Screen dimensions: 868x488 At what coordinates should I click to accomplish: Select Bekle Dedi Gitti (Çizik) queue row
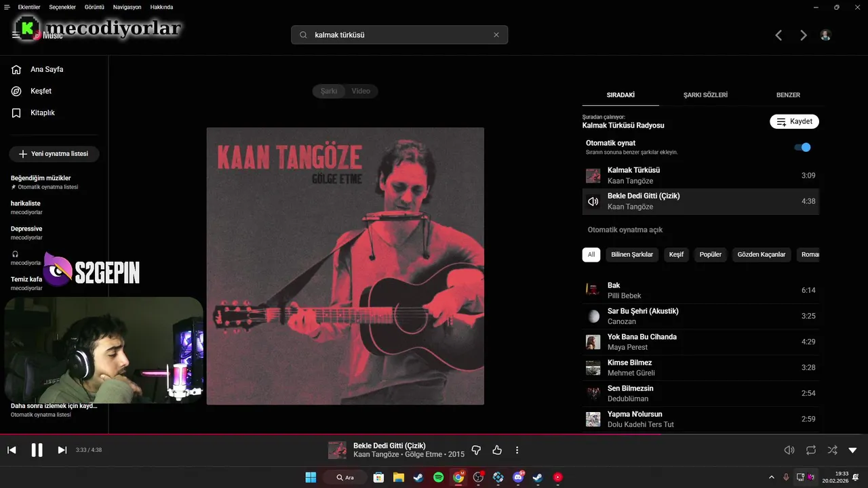coord(701,201)
